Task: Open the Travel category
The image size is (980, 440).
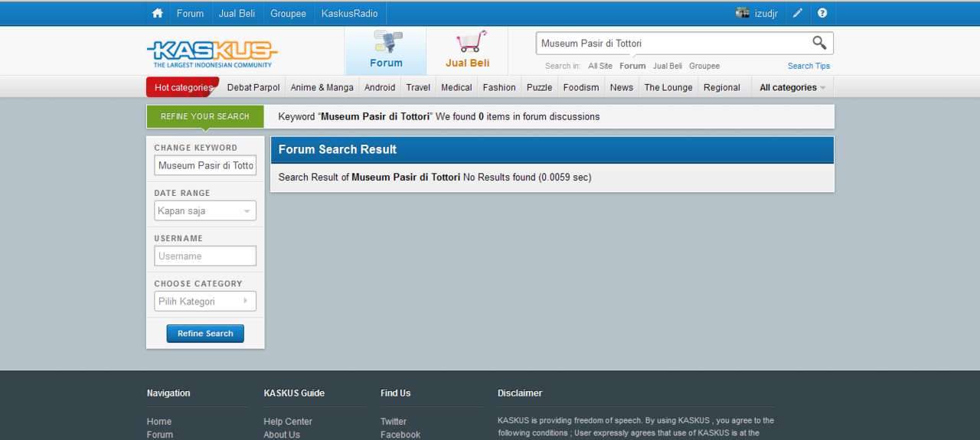Action: (x=418, y=87)
